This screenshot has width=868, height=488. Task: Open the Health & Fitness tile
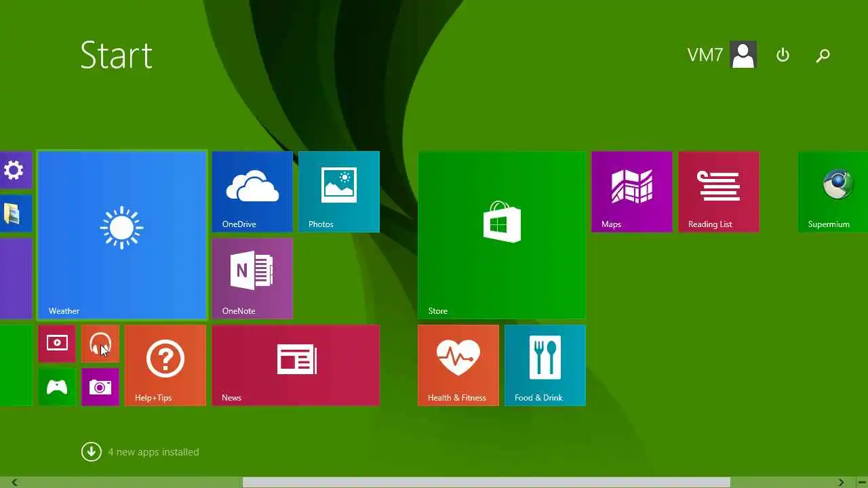tap(458, 365)
